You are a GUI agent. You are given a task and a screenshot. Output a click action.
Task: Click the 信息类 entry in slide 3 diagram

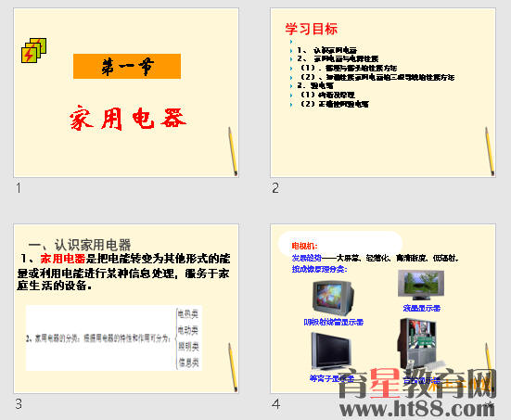(x=188, y=363)
